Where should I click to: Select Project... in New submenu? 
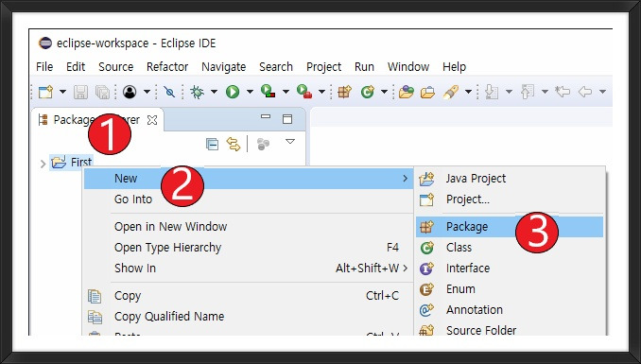[510, 199]
